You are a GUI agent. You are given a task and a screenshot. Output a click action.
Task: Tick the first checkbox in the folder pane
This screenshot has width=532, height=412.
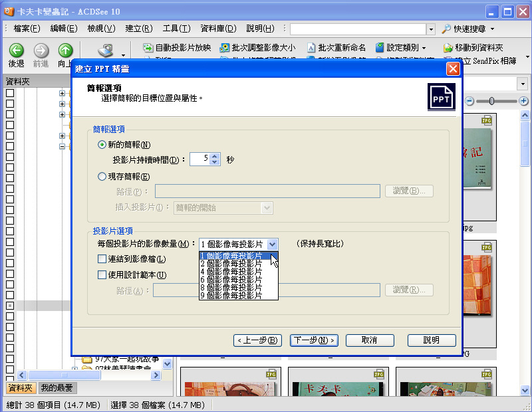click(10, 93)
